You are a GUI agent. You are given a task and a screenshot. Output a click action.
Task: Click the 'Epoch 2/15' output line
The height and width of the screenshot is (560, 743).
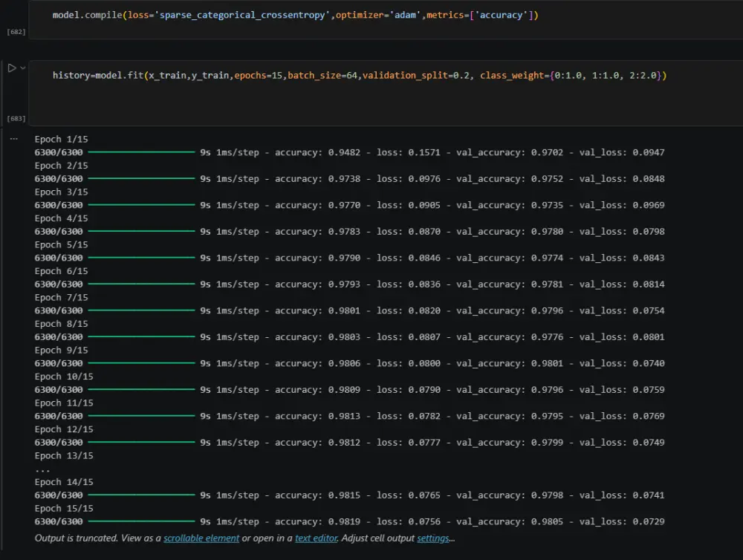coord(61,166)
